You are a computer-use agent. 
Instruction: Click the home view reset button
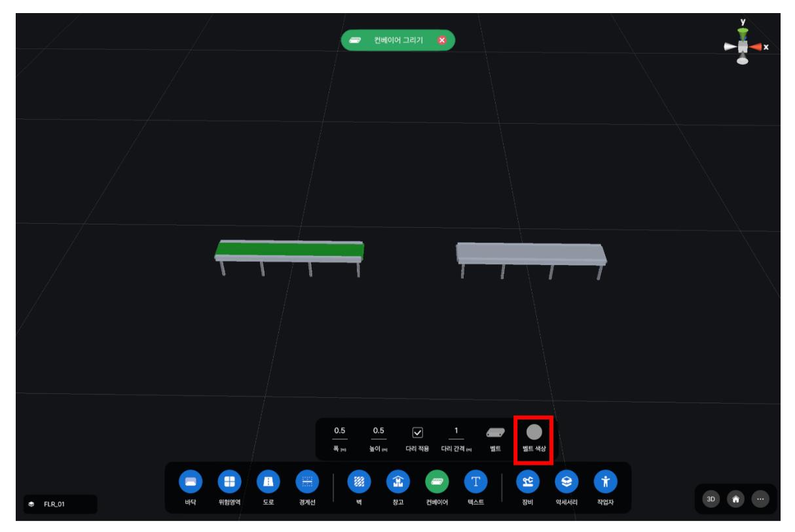click(736, 499)
